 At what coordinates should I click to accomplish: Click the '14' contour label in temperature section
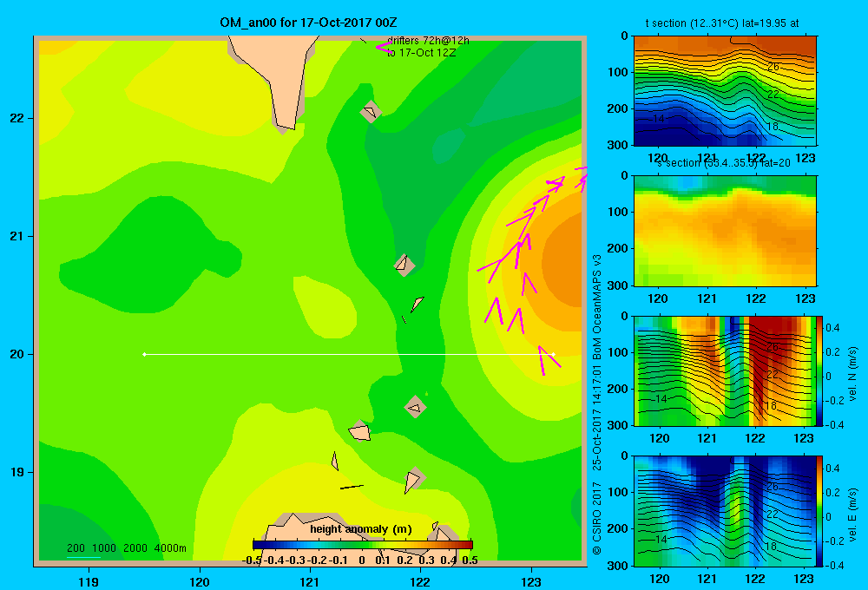pyautogui.click(x=658, y=119)
